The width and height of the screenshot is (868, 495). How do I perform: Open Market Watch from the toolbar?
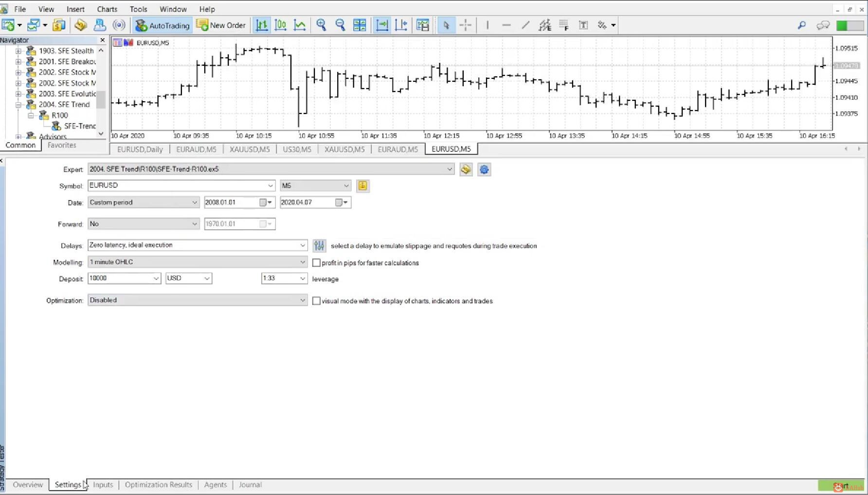tap(59, 25)
